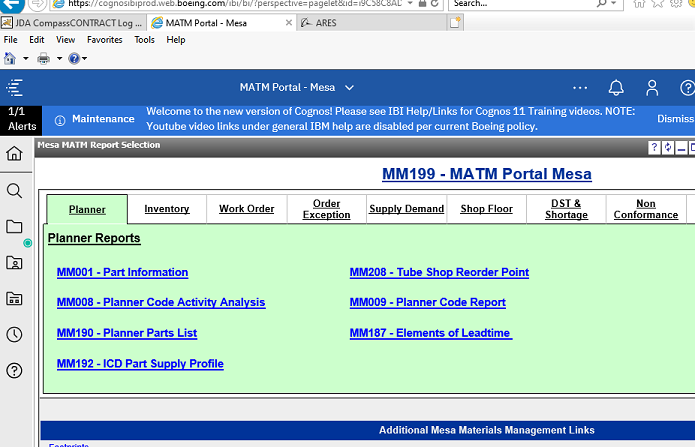The image size is (695, 447).
Task: Open the Favorites menu
Action: 105,40
